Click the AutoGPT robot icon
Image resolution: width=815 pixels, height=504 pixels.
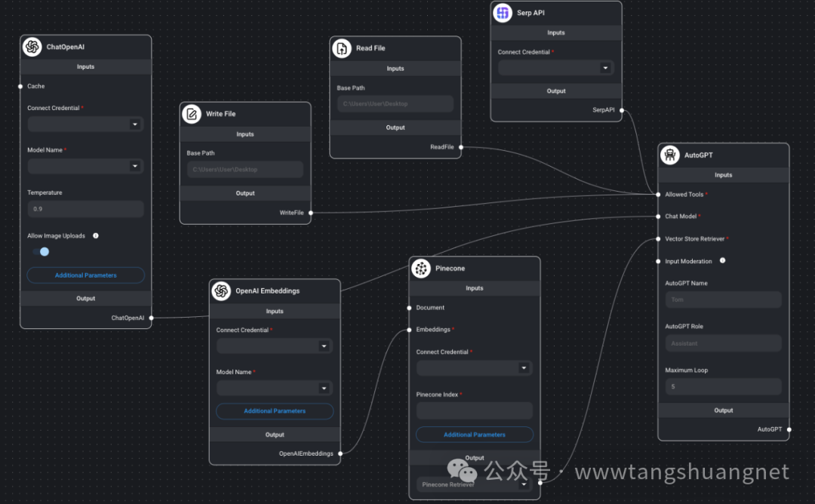(x=670, y=155)
